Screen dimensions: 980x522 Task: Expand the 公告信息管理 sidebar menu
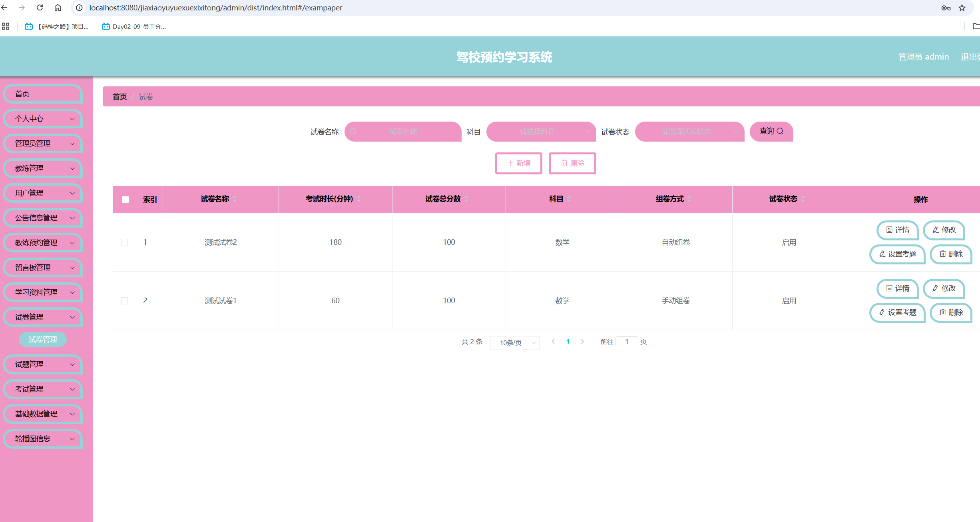click(x=43, y=218)
